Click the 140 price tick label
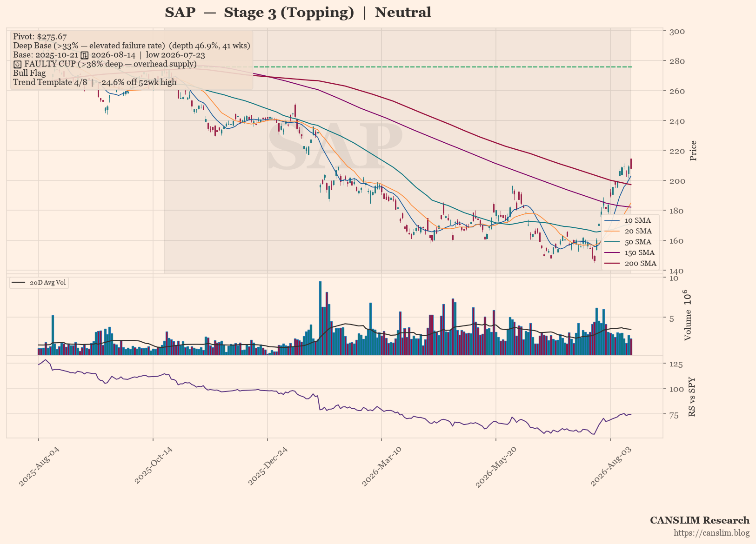756x544 pixels. pos(676,271)
